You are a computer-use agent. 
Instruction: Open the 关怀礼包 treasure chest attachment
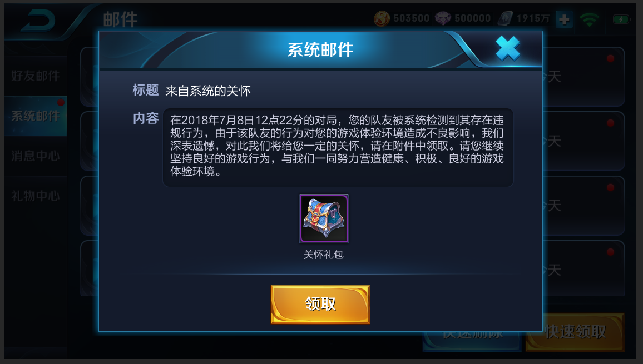[x=324, y=218]
